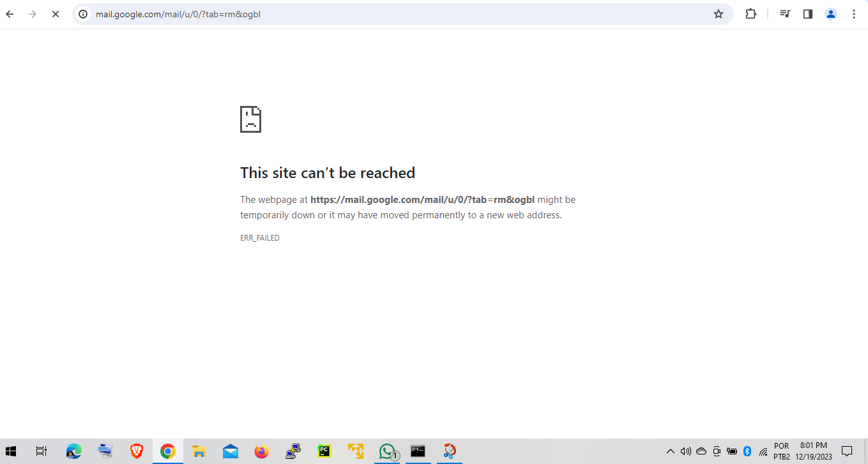Click the bold mail.google.com URL text
This screenshot has height=464, width=868.
[x=422, y=200]
